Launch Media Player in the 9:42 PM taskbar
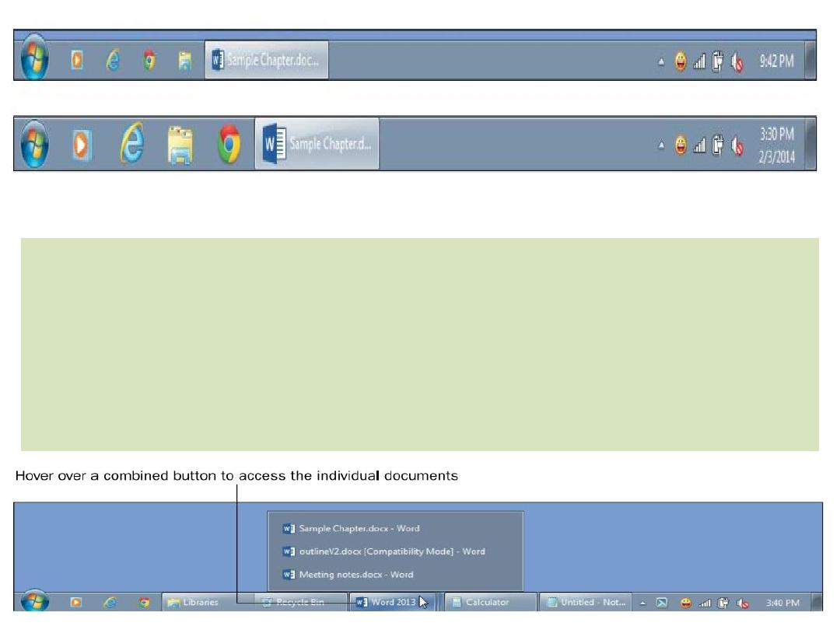840x630 pixels. 77,60
